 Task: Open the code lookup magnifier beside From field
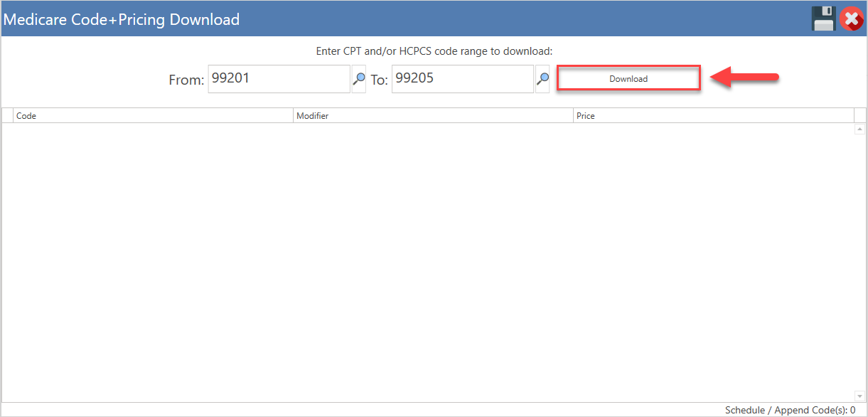[x=359, y=79]
